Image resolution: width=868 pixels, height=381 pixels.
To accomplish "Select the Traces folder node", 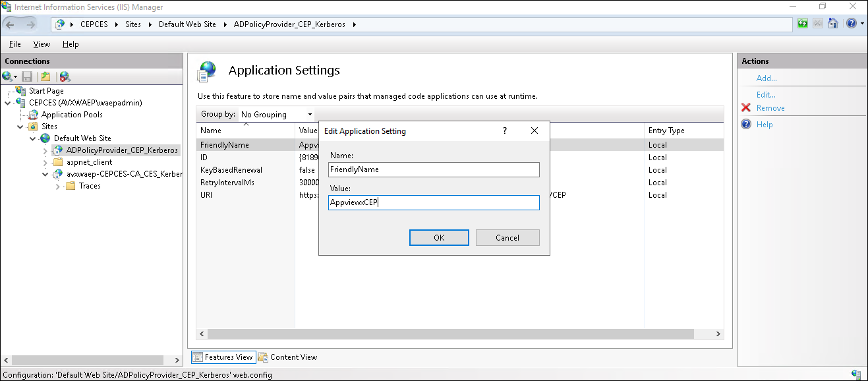I will point(90,186).
